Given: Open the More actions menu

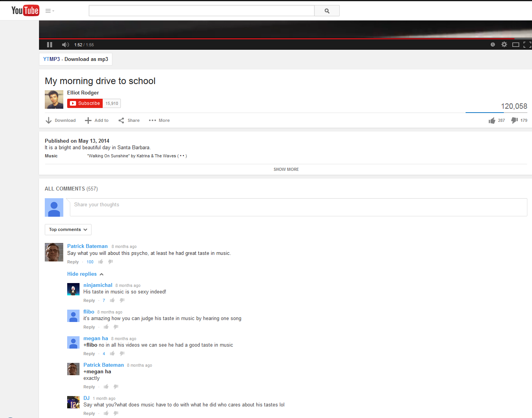Looking at the screenshot, I should point(159,120).
